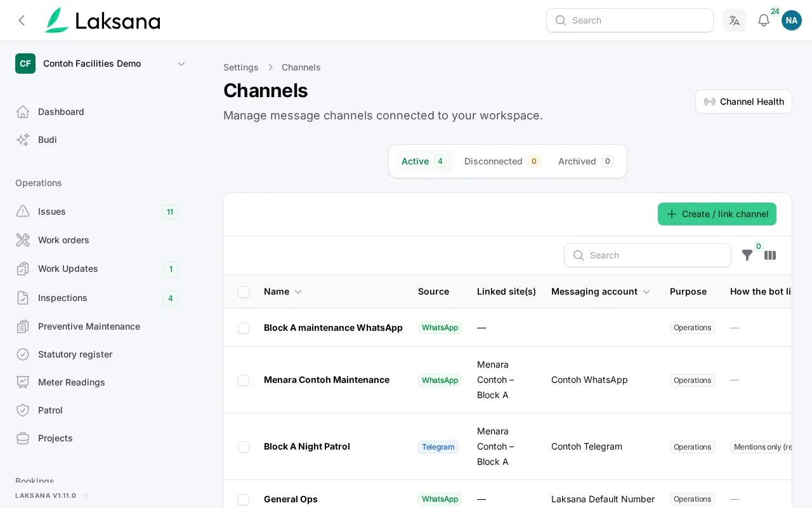Click the Work Updates clipboard icon
This screenshot has height=508, width=812.
click(23, 269)
